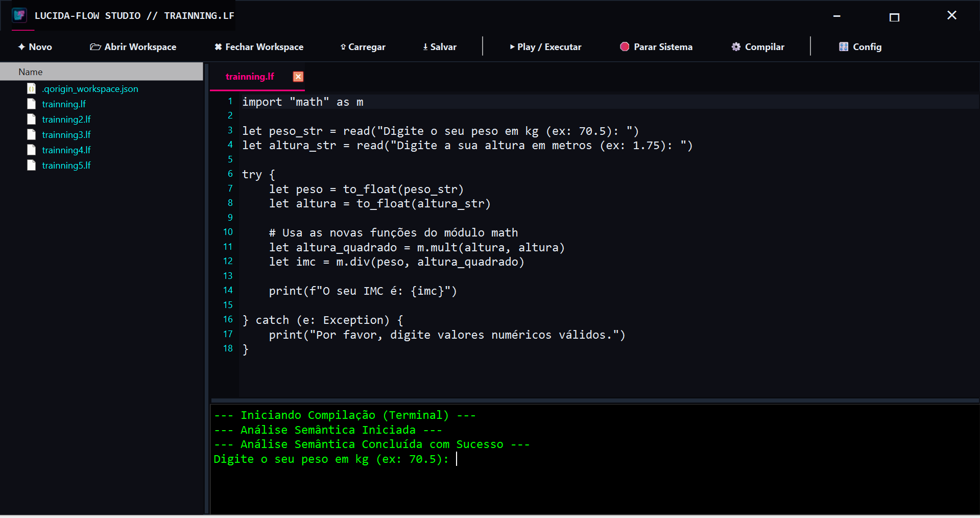Close the trainning.lf editor tab
Image resolution: width=980 pixels, height=518 pixels.
coord(298,77)
